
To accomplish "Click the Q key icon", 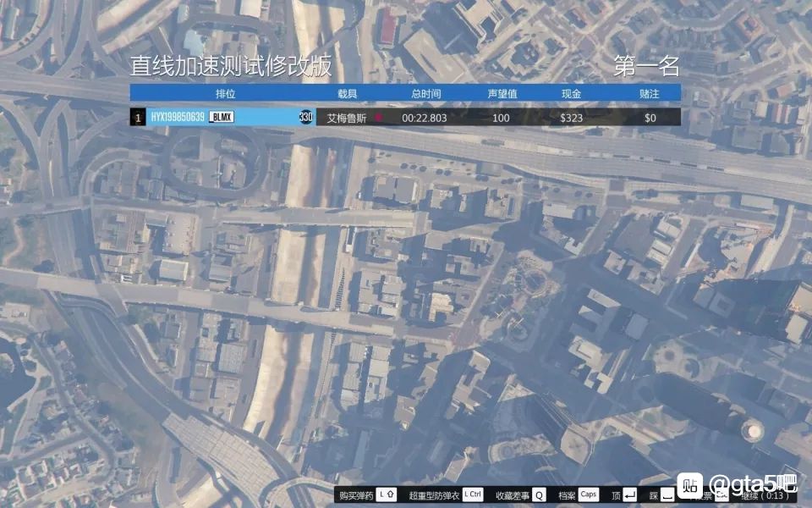I will pyautogui.click(x=539, y=495).
